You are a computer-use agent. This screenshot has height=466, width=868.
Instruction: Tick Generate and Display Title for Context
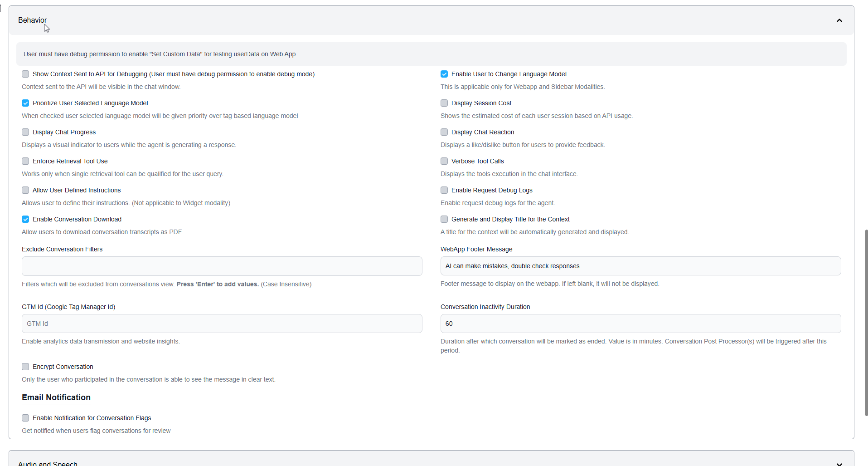tap(444, 219)
